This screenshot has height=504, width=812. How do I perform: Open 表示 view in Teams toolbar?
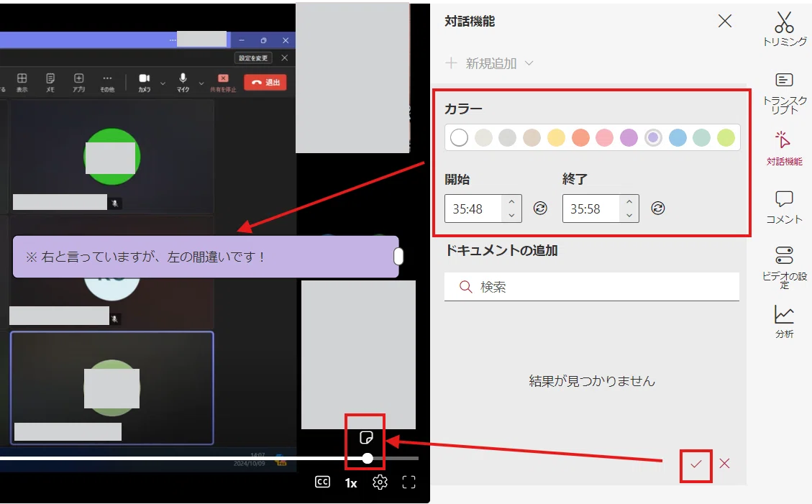click(x=22, y=83)
